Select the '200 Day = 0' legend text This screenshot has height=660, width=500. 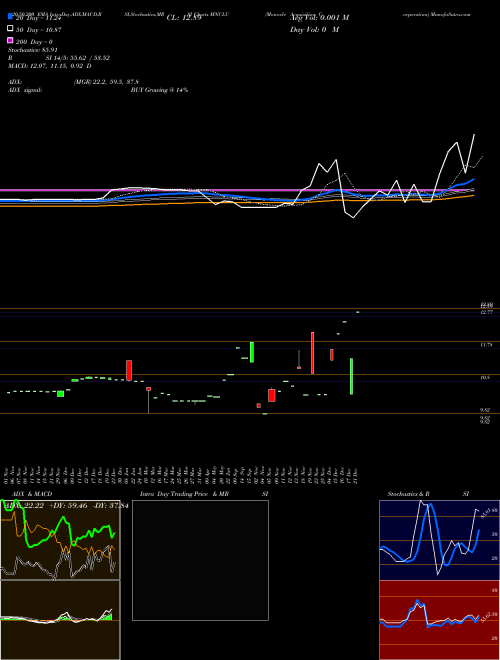[34, 42]
